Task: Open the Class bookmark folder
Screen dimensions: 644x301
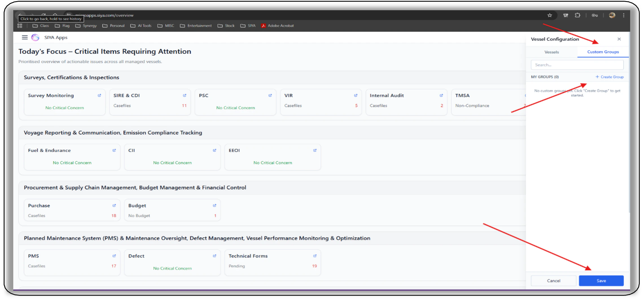Action: [41, 26]
